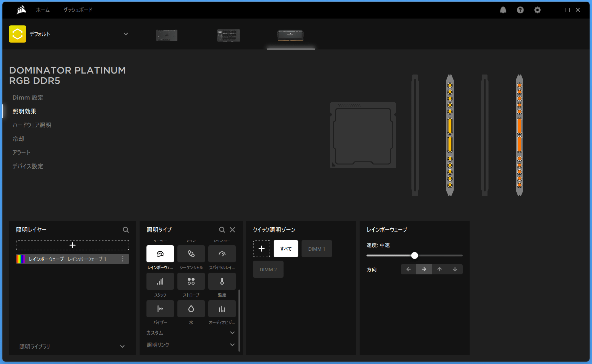The width and height of the screenshot is (592, 364).
Task: Click the Corsair sails logo icon
Action: pyautogui.click(x=21, y=10)
